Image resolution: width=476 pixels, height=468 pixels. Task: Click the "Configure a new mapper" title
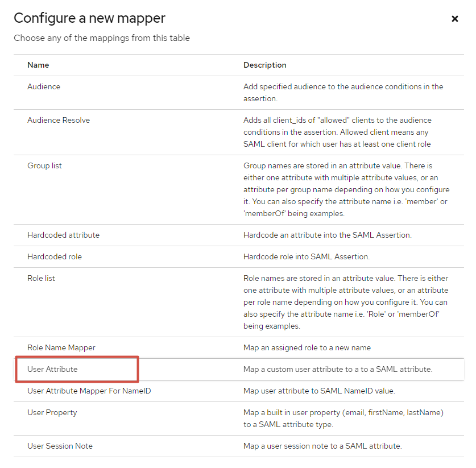click(90, 18)
